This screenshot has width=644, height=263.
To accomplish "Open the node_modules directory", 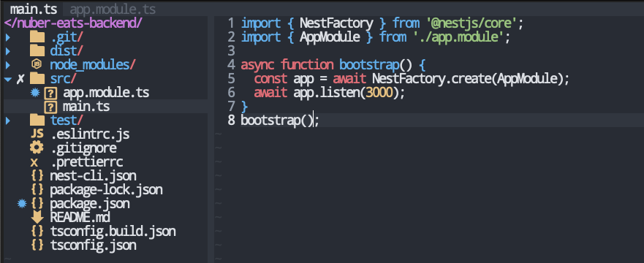I will pyautogui.click(x=93, y=65).
